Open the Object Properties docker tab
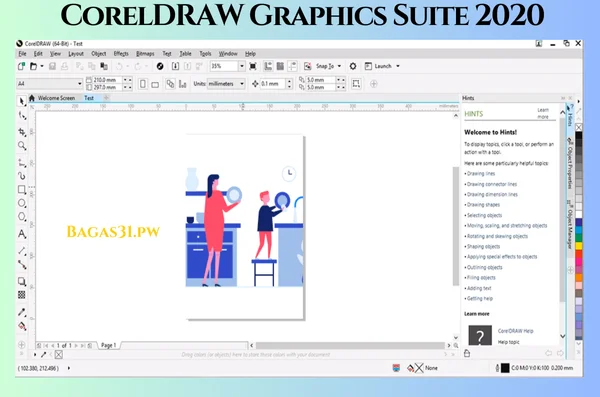600x397 pixels. click(570, 163)
